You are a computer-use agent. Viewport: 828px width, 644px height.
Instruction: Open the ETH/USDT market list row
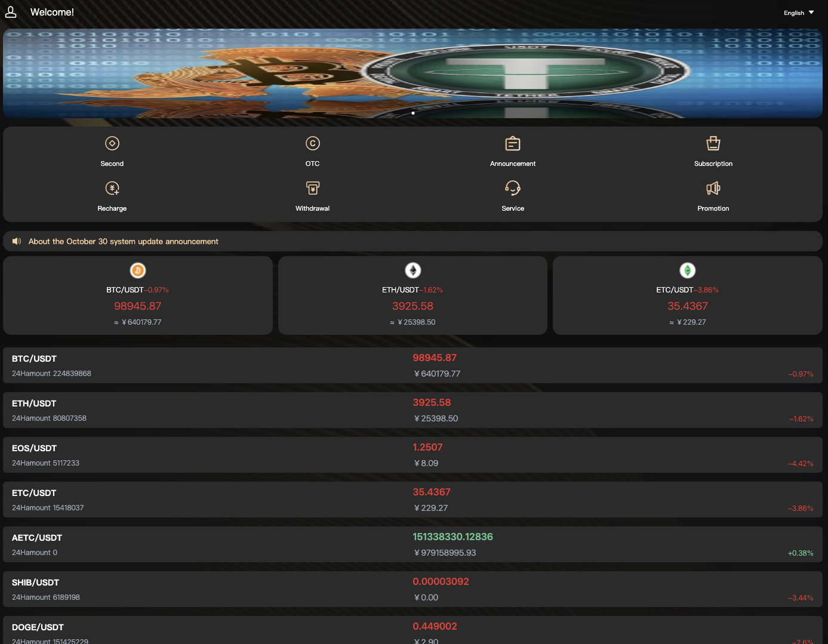coord(413,410)
